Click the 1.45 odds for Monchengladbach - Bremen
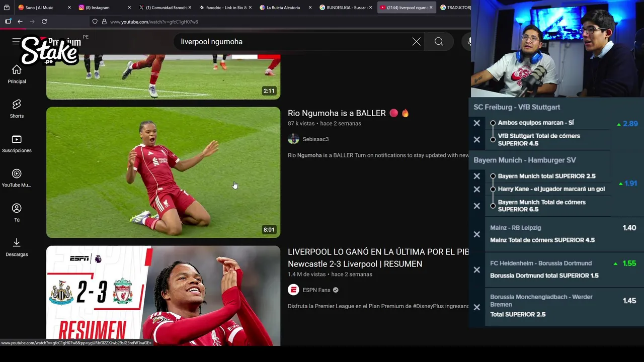Image resolution: width=644 pixels, height=362 pixels. pos(629,301)
